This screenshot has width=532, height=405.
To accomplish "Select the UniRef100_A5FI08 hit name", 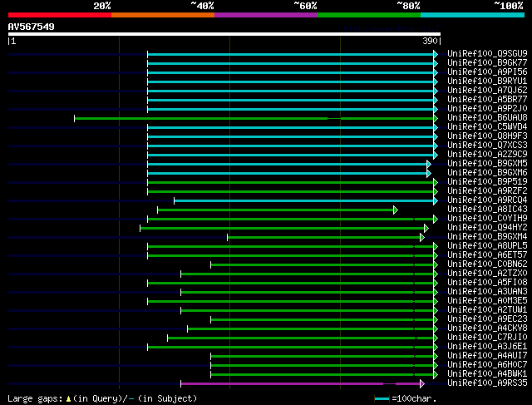I will [487, 283].
